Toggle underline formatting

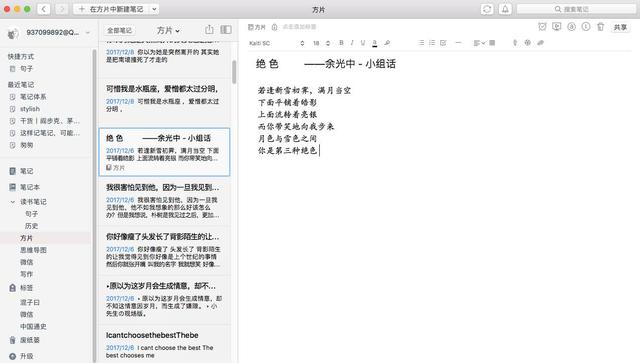pos(362,42)
